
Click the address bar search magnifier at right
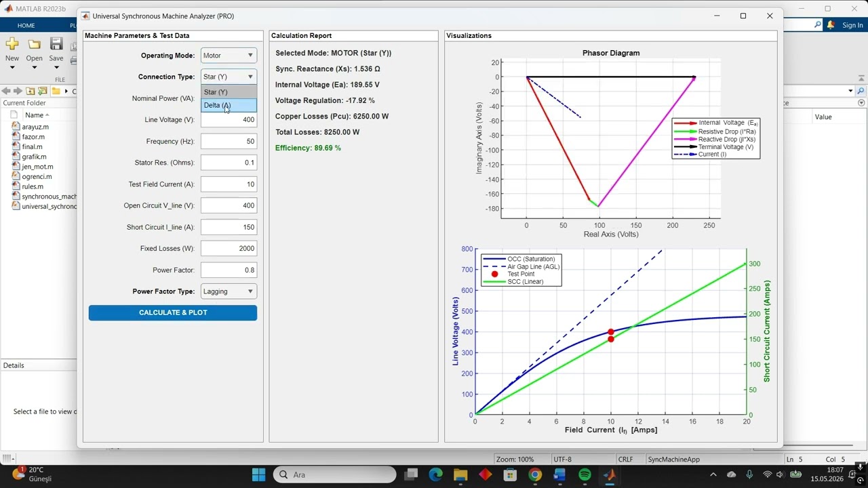pyautogui.click(x=861, y=91)
